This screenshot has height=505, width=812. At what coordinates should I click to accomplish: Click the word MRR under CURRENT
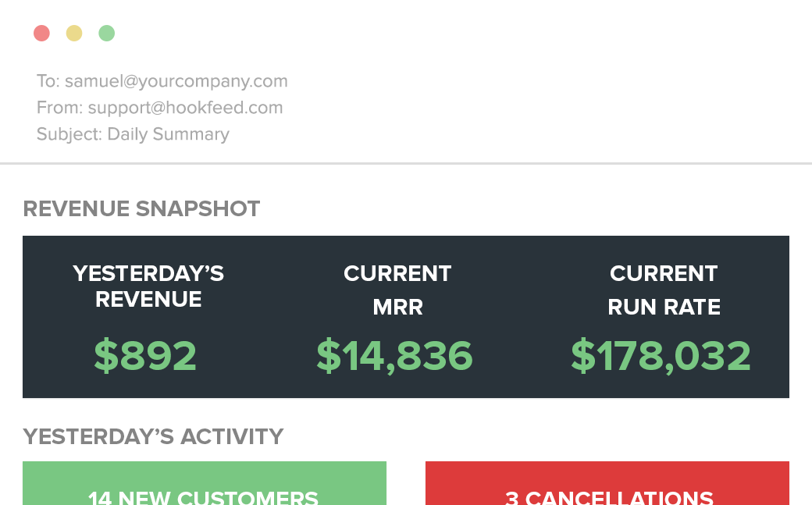click(x=397, y=307)
